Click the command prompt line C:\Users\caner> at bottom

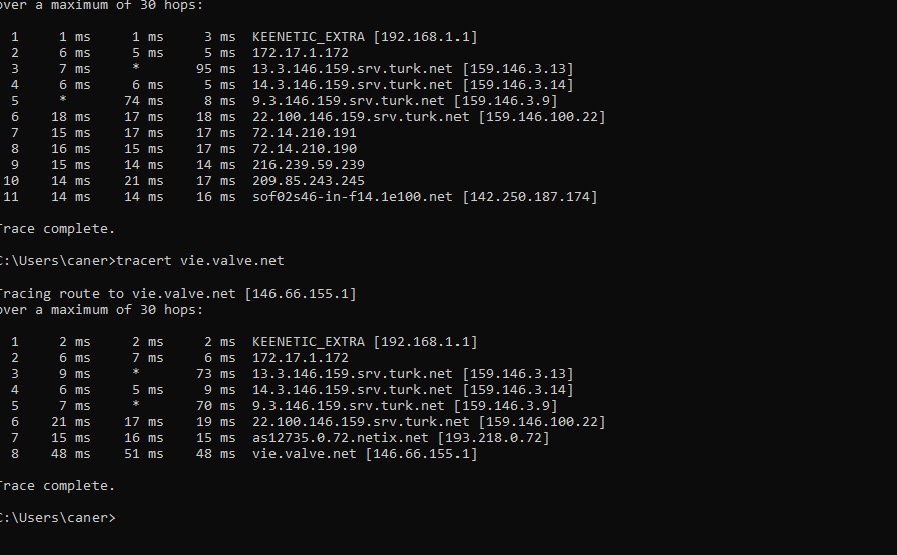click(x=57, y=518)
